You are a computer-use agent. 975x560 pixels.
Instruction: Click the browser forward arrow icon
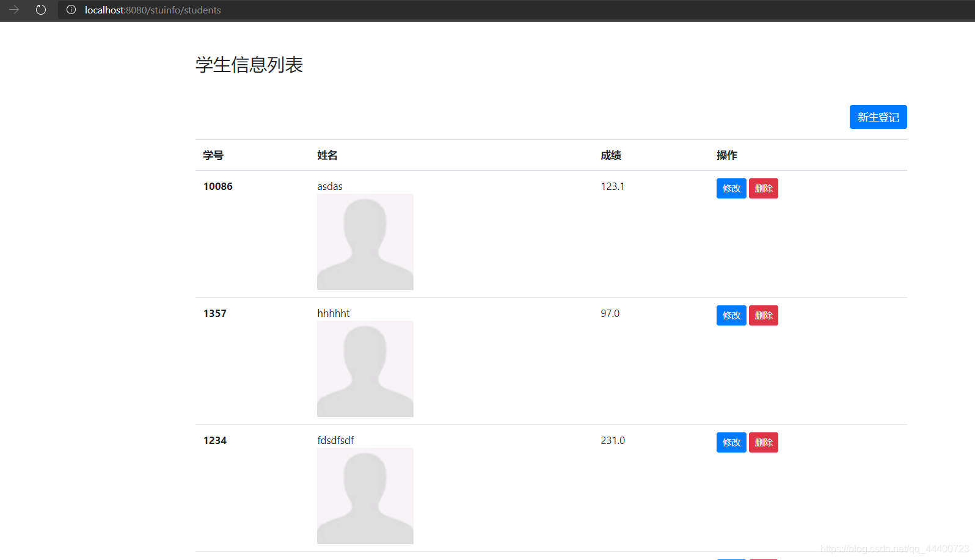pyautogui.click(x=13, y=10)
